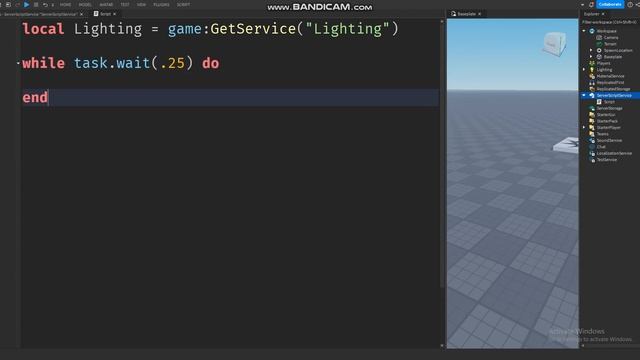Image resolution: width=640 pixels, height=360 pixels.
Task: Select Baseplate part in the Explorer
Action: click(613, 57)
